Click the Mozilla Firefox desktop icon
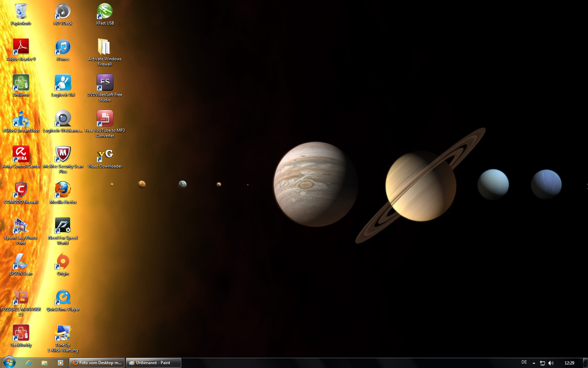This screenshot has width=588, height=368. pyautogui.click(x=63, y=189)
